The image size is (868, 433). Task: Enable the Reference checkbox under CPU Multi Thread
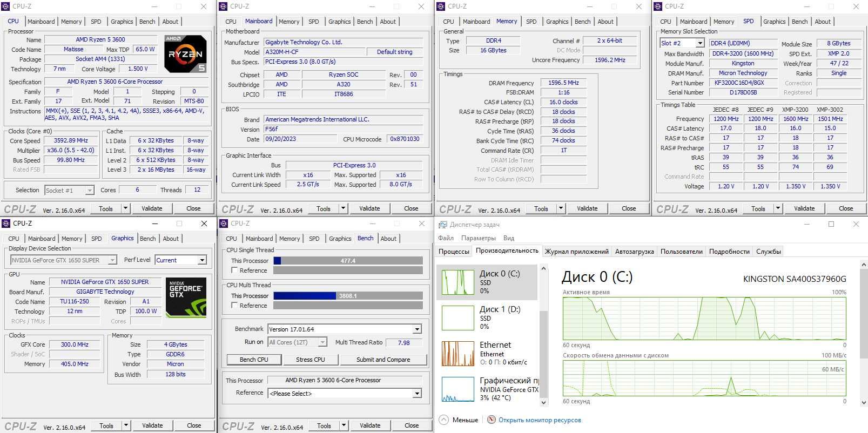click(x=234, y=305)
